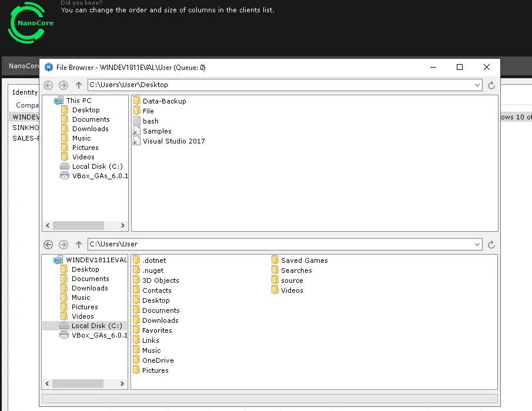
Task: Select the OneDrive folder
Action: [153, 360]
